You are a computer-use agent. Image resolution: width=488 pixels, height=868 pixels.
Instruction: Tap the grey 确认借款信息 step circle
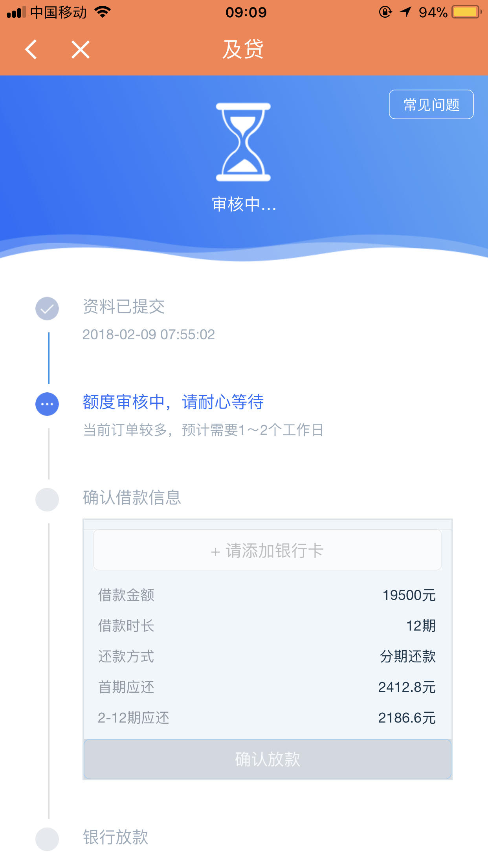[47, 500]
